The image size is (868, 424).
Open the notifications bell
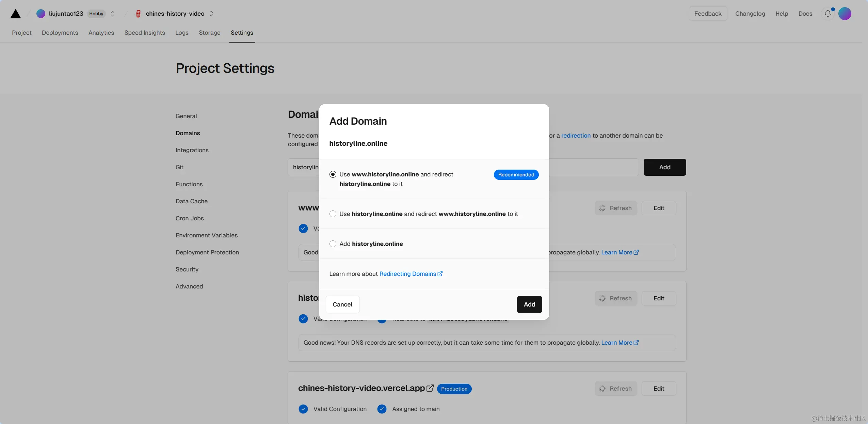coord(827,14)
